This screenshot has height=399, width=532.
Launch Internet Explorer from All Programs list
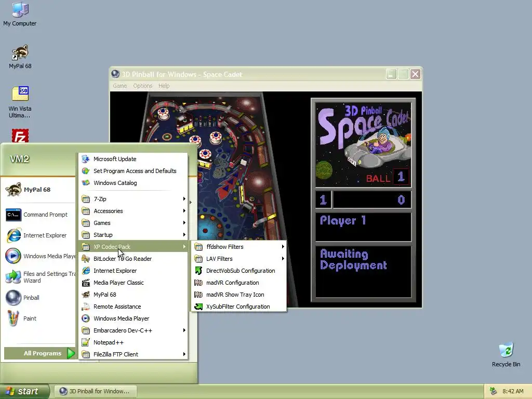click(x=134, y=271)
